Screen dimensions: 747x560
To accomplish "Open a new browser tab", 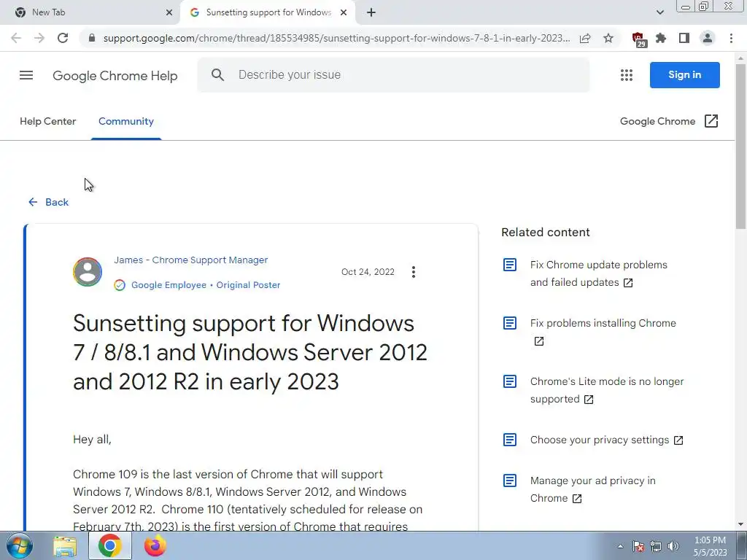I will point(371,12).
